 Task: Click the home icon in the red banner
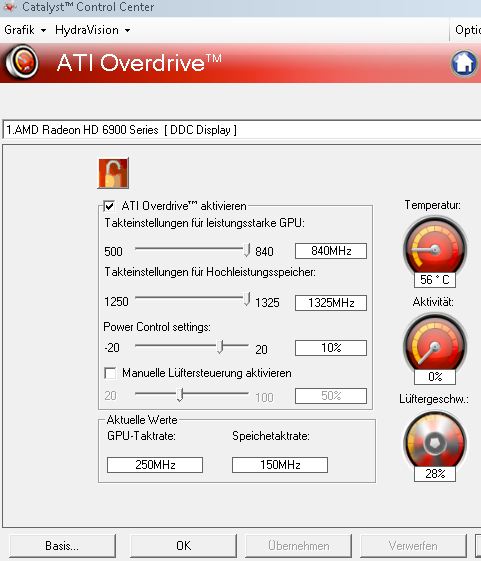pos(464,63)
